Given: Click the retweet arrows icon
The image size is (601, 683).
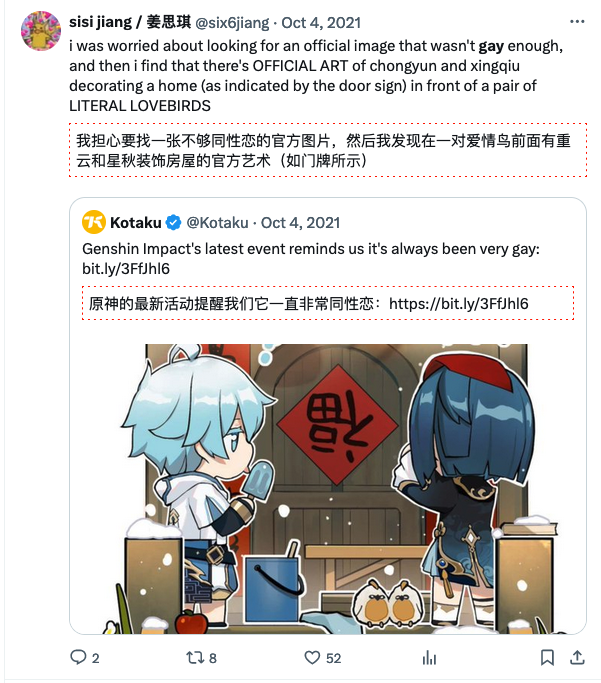Looking at the screenshot, I should [x=194, y=657].
